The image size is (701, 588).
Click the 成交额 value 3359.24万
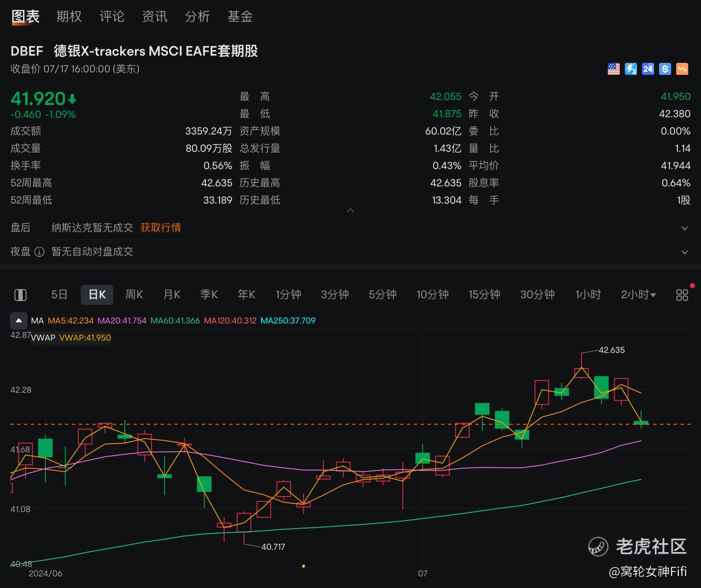point(209,131)
